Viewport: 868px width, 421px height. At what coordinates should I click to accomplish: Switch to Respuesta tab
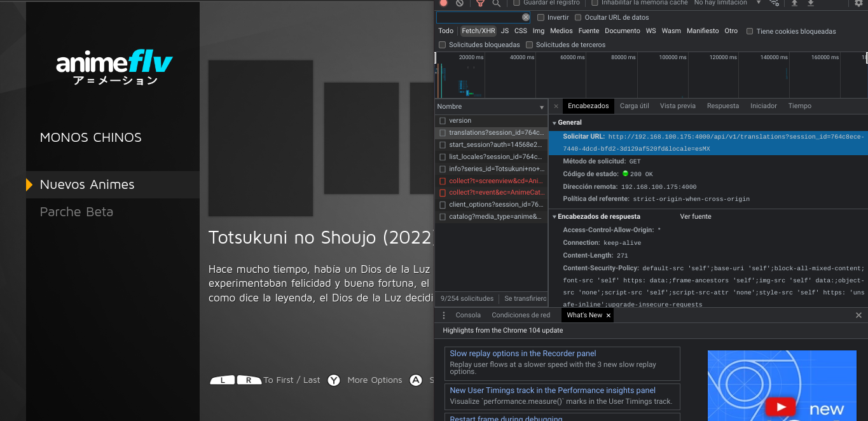723,106
